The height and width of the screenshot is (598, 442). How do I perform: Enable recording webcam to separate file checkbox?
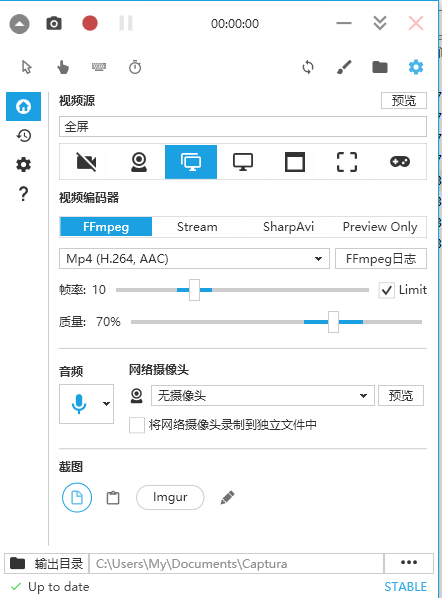click(137, 425)
